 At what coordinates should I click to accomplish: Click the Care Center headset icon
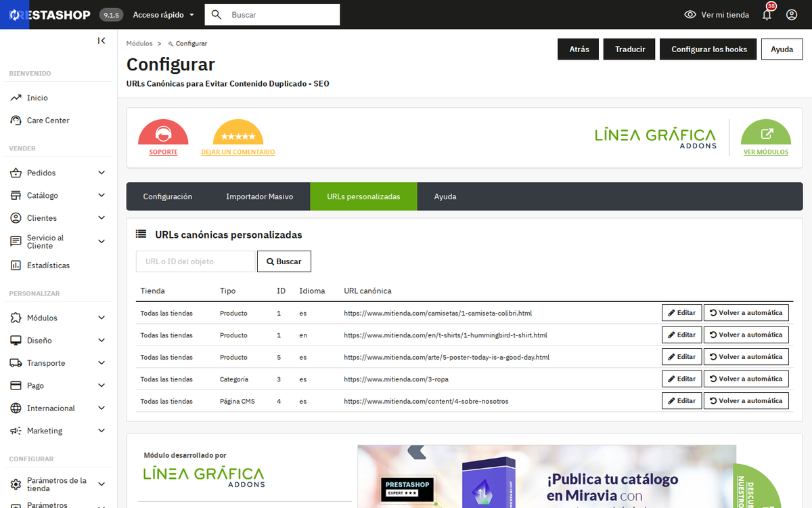[16, 121]
